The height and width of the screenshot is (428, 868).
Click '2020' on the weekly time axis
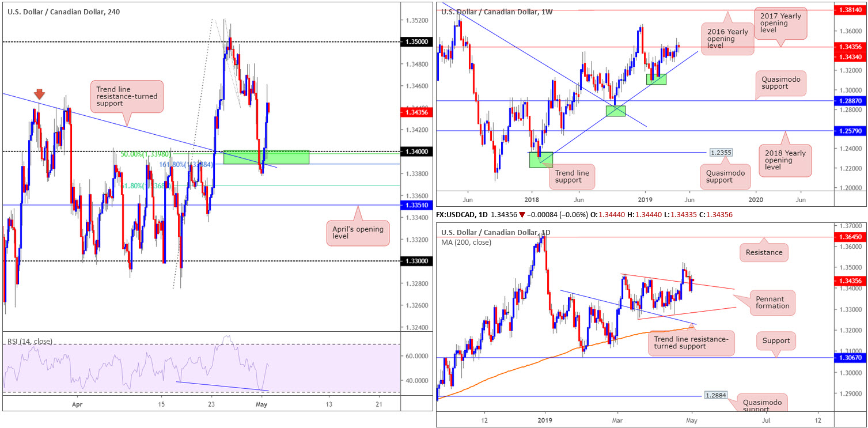755,199
